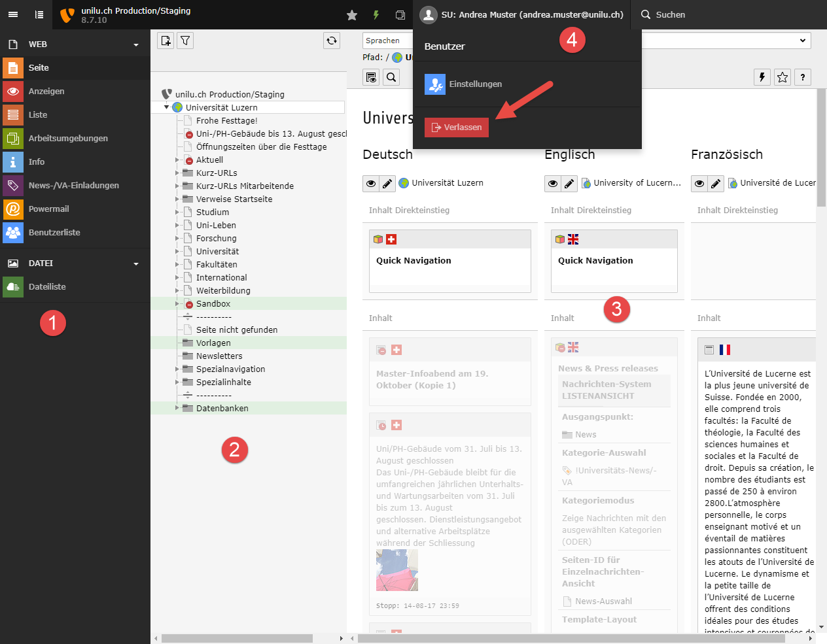Click the Benutzerliste users icon
827x644 pixels.
coord(13,233)
